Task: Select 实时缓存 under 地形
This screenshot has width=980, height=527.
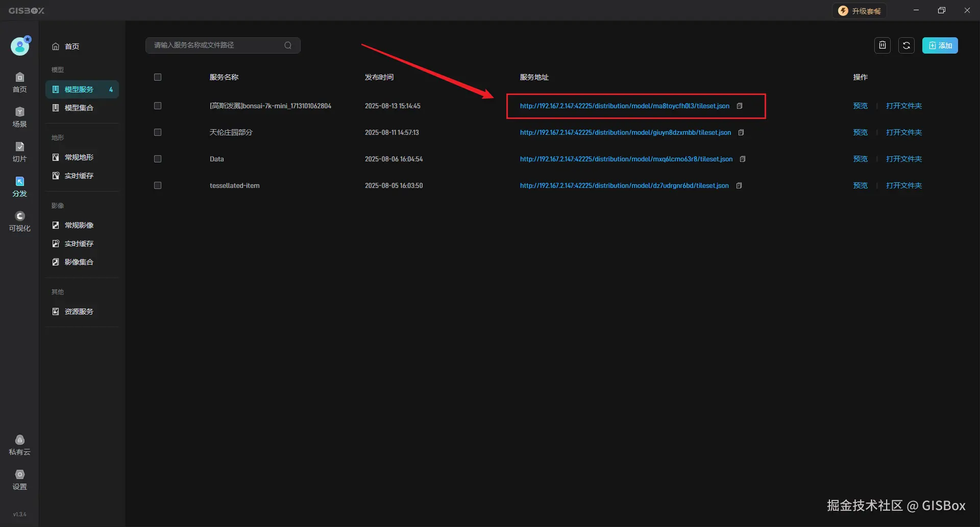Action: (x=82, y=176)
